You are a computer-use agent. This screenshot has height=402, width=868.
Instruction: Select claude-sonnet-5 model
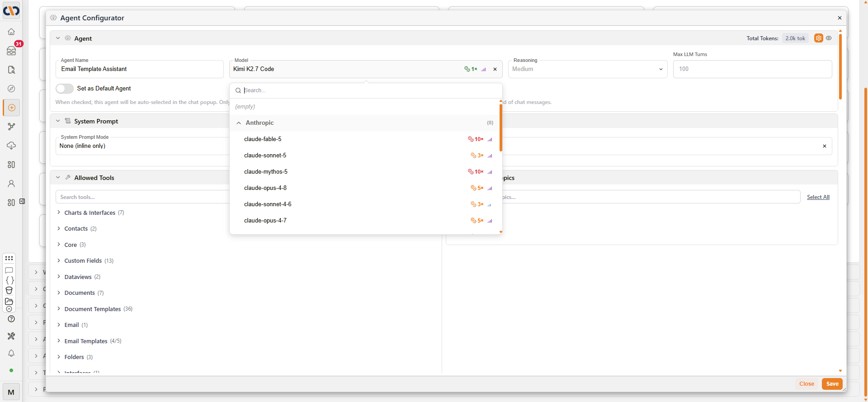pyautogui.click(x=364, y=156)
